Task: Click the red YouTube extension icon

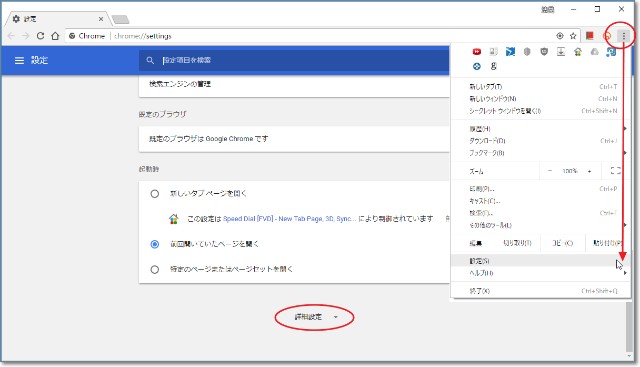Action: [x=476, y=51]
